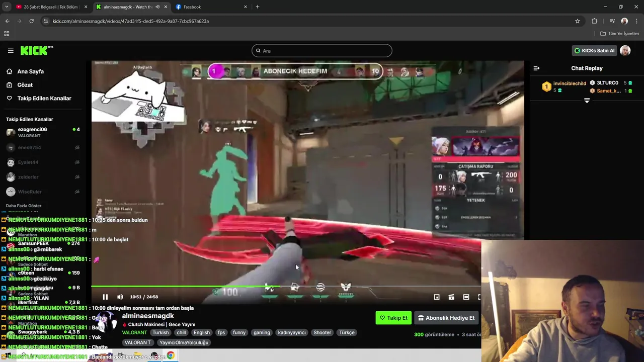The height and width of the screenshot is (362, 644).
Task: Expand the chat gift leaderboard arrow
Action: (x=587, y=101)
